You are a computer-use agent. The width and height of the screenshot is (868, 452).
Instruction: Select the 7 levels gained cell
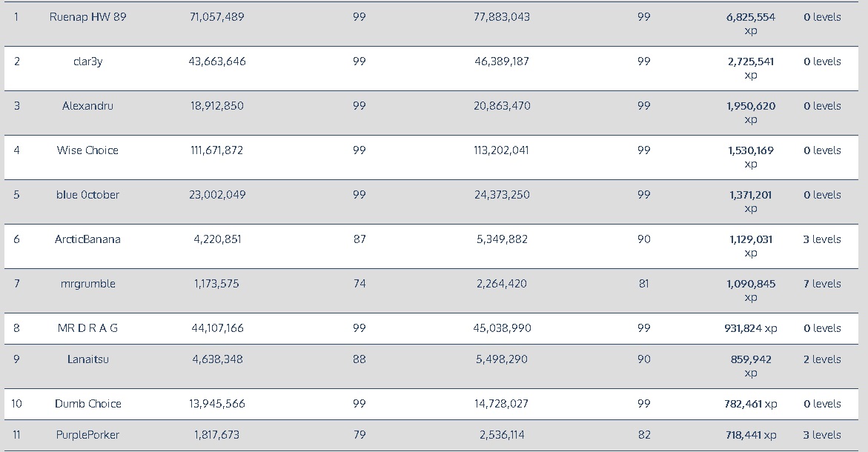coord(822,284)
